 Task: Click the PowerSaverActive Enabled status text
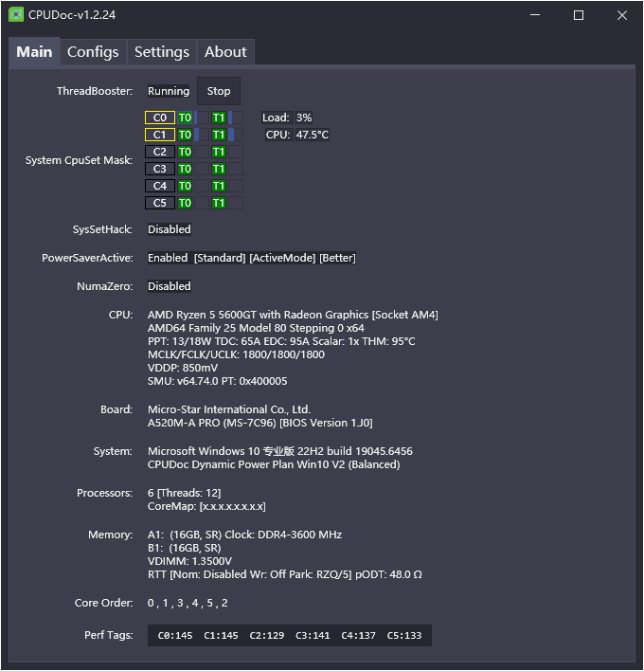[251, 258]
